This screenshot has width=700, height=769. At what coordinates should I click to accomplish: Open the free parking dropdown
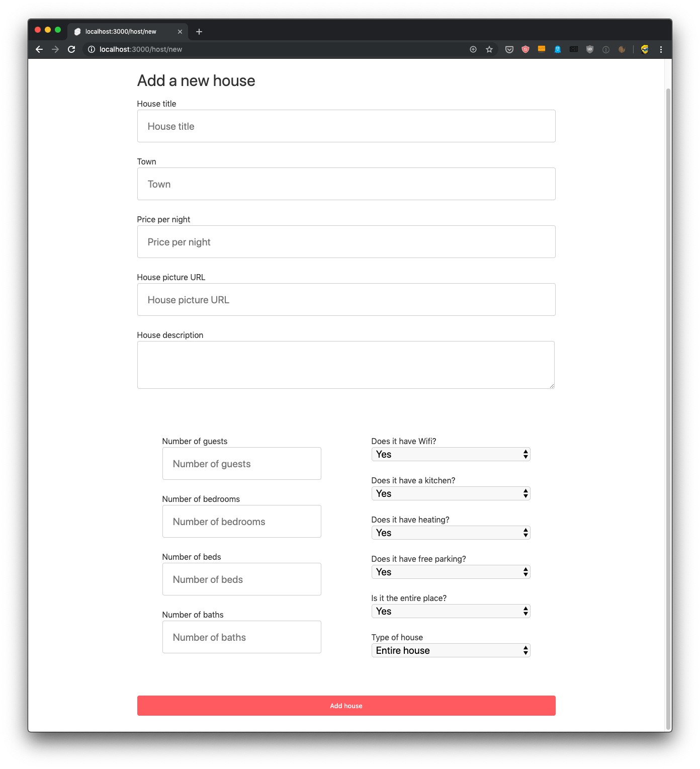[x=451, y=572]
